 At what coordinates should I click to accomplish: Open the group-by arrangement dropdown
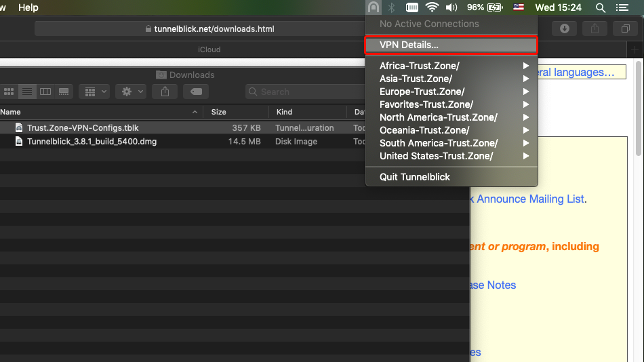click(94, 92)
